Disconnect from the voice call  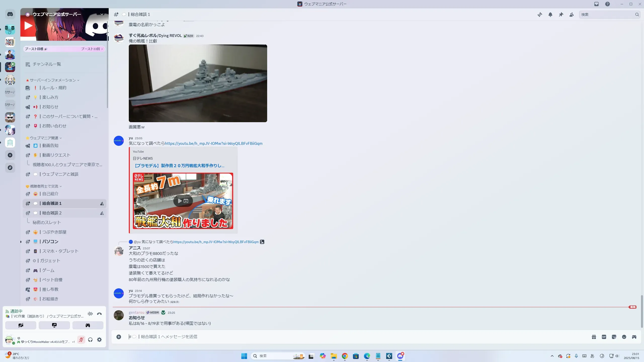click(x=99, y=314)
